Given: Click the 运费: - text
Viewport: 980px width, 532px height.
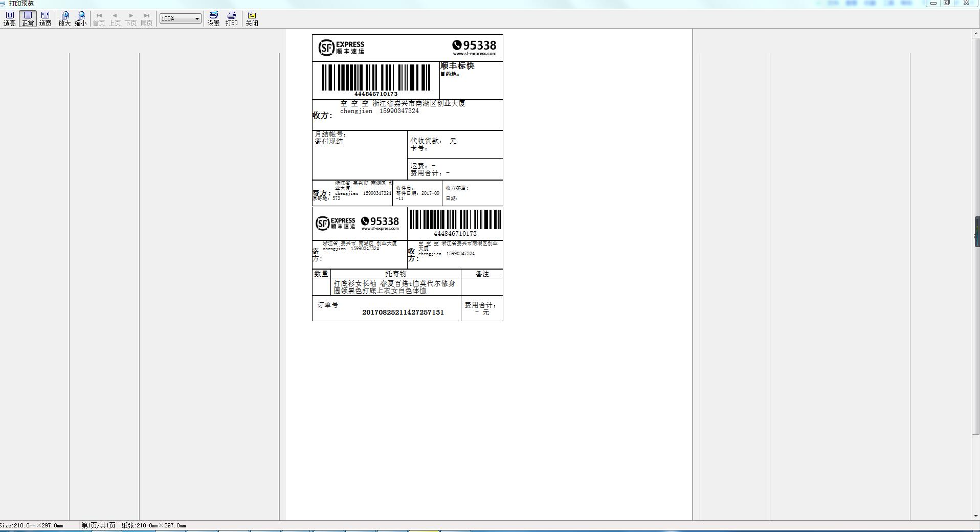Looking at the screenshot, I should point(423,166).
